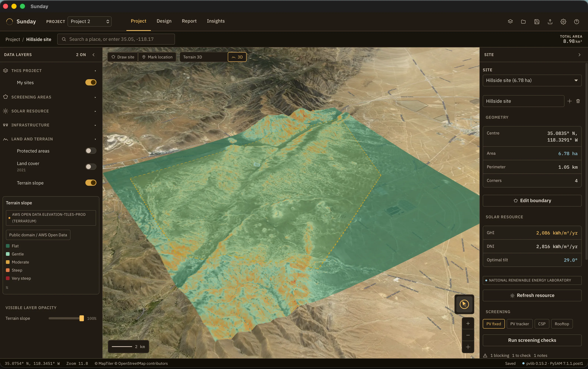Switch to the Design tab
This screenshot has height=369, width=588.
(x=164, y=21)
